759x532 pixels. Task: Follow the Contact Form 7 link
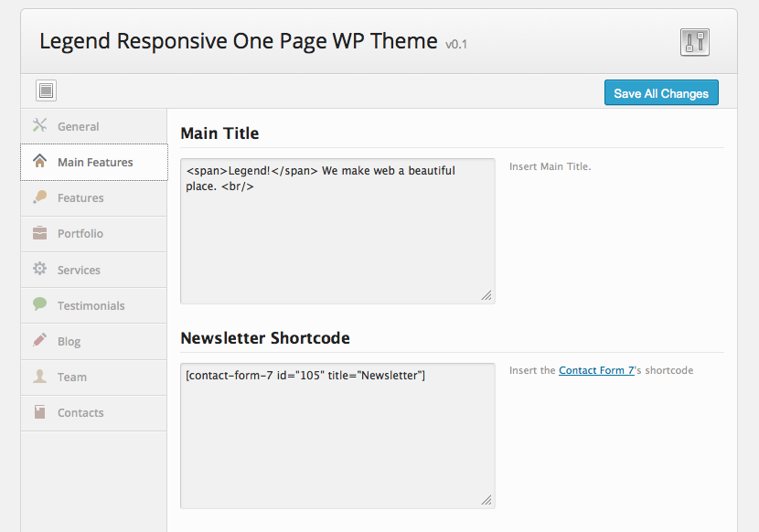click(596, 370)
